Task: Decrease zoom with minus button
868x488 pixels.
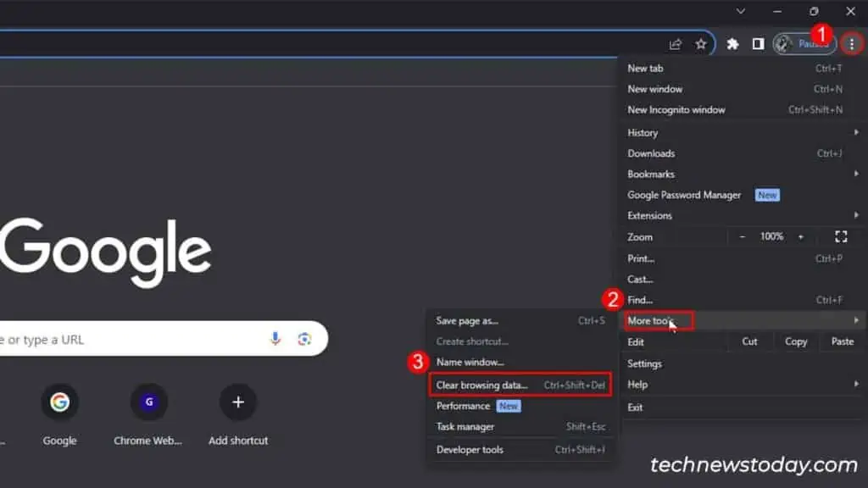Action: click(x=742, y=237)
